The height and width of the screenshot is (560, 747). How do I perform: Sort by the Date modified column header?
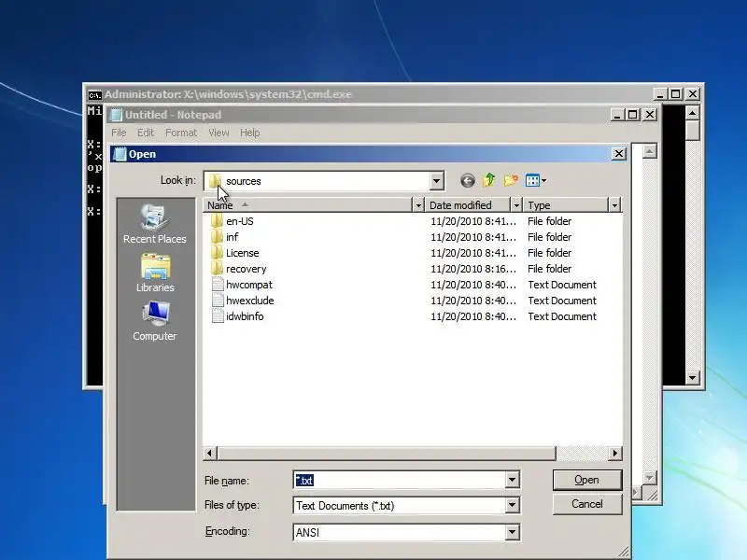[468, 205]
